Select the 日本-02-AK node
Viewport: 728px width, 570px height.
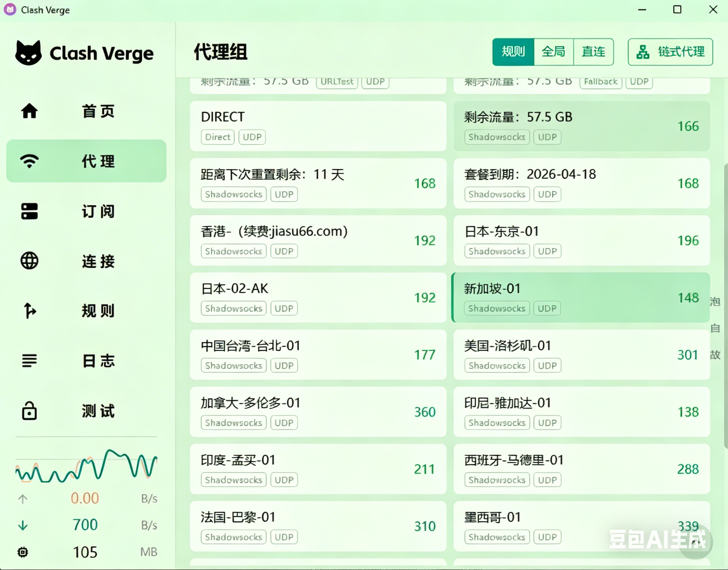point(318,297)
